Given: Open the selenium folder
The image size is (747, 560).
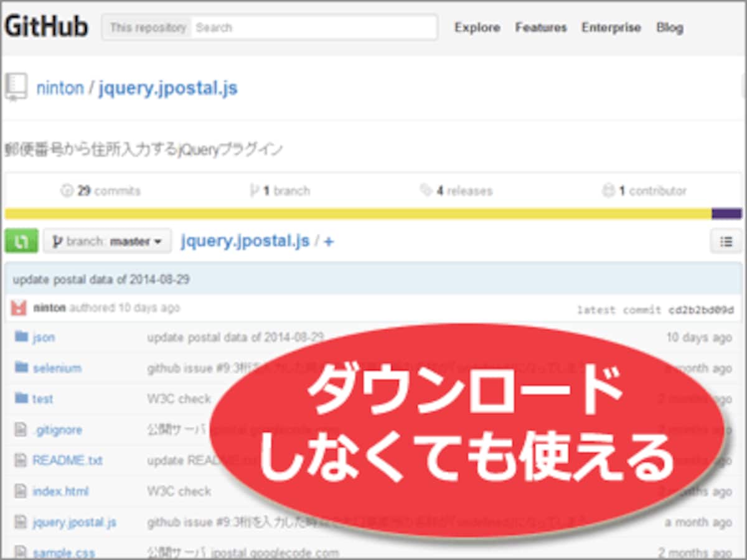Looking at the screenshot, I should pyautogui.click(x=57, y=368).
